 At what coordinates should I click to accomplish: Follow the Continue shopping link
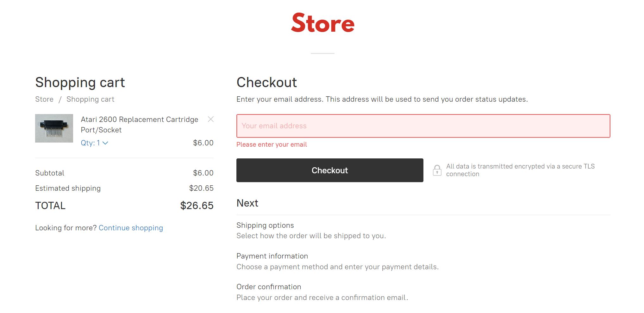tap(131, 228)
